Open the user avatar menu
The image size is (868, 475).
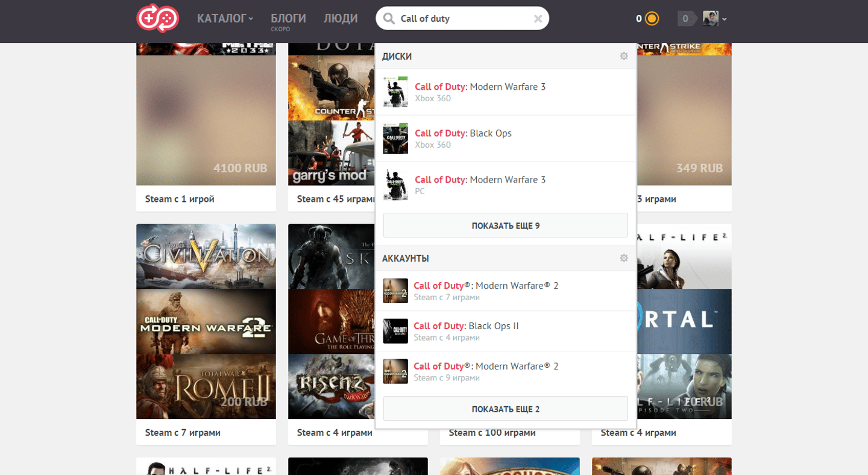[x=711, y=19]
